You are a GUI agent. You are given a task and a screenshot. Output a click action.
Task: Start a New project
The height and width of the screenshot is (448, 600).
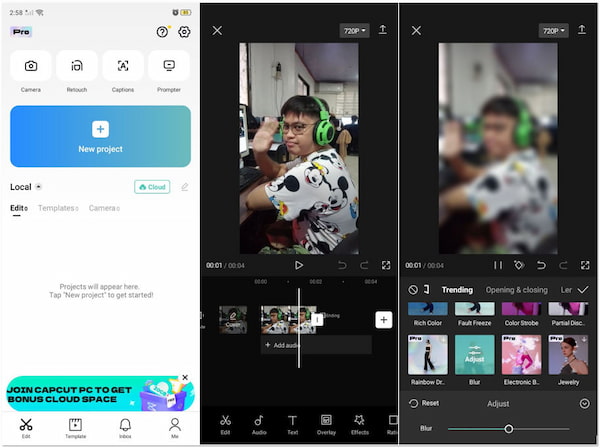click(x=100, y=136)
